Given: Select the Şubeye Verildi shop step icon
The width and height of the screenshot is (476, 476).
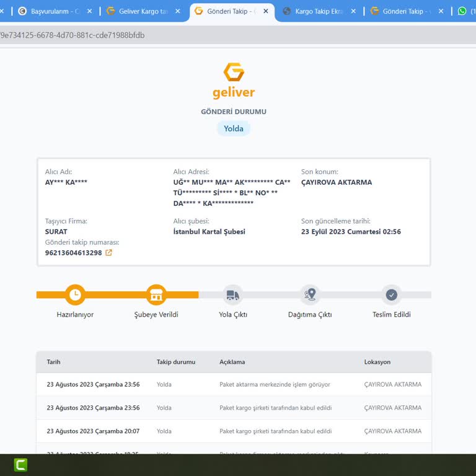Looking at the screenshot, I should coord(156,294).
